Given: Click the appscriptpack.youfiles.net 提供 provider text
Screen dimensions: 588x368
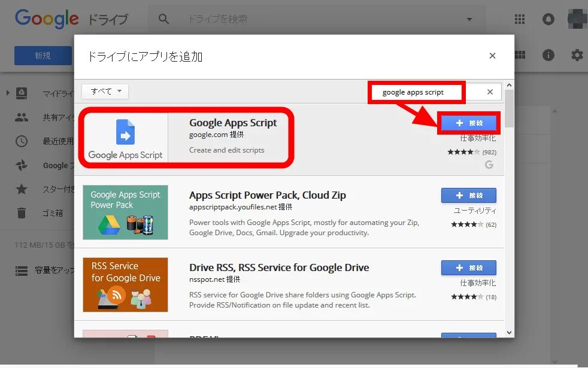Looking at the screenshot, I should pyautogui.click(x=240, y=207).
